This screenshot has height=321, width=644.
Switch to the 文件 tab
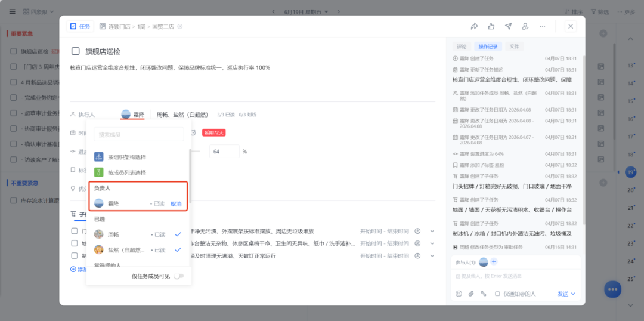(514, 47)
